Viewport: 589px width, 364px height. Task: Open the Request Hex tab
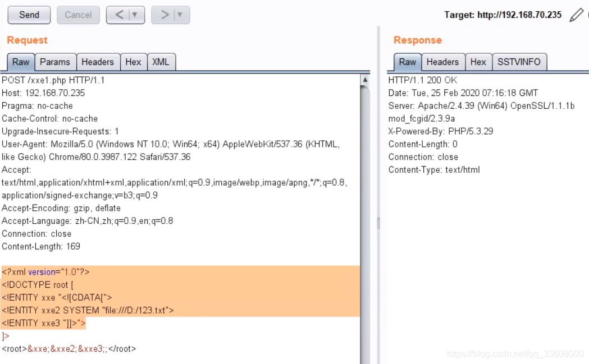[133, 62]
